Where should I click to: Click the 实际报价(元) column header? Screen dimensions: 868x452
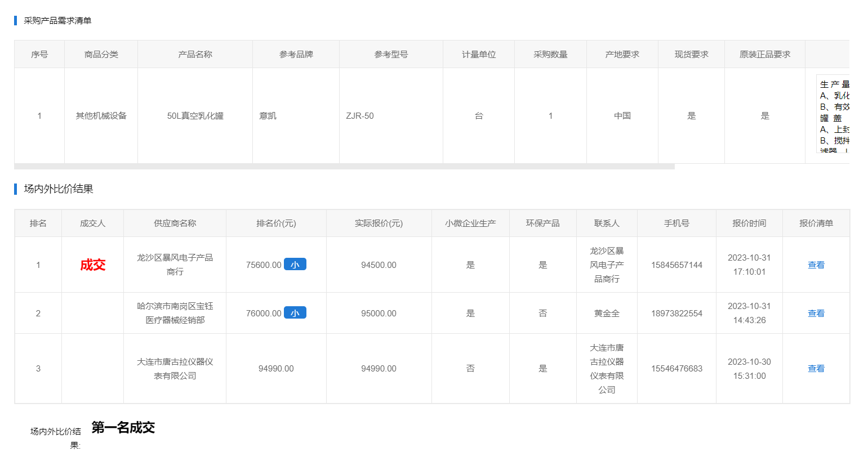(x=379, y=223)
